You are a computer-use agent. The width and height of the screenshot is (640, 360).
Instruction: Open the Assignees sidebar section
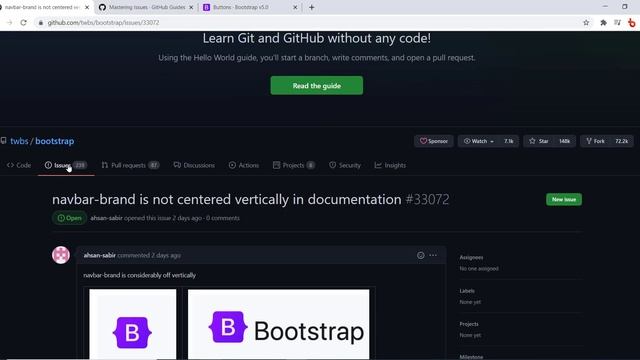pos(471,257)
